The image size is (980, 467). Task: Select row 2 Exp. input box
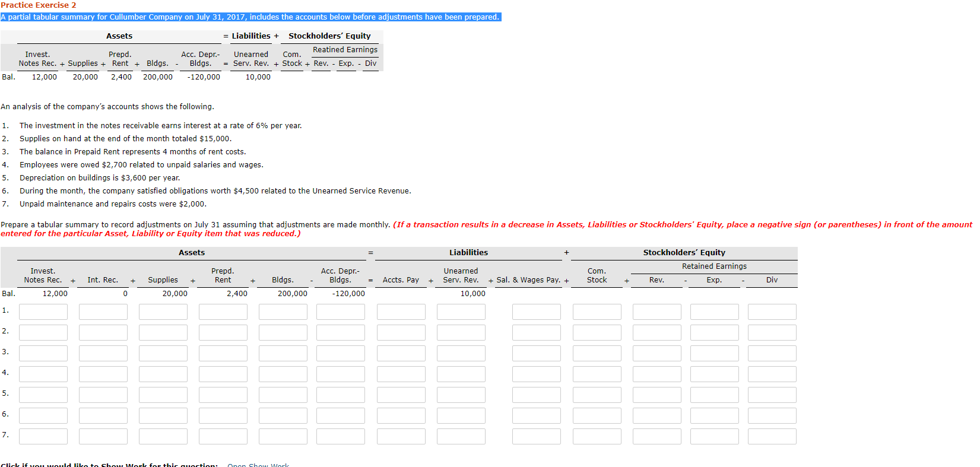715,333
